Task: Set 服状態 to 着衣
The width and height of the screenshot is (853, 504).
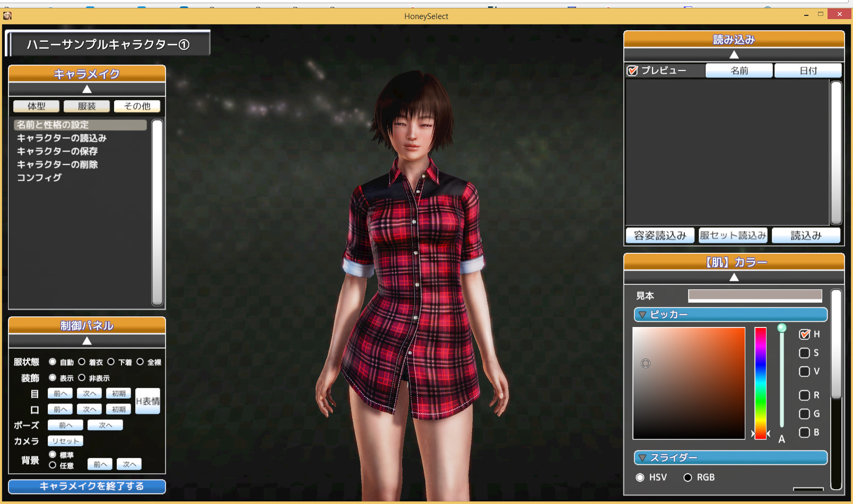Action: [82, 362]
